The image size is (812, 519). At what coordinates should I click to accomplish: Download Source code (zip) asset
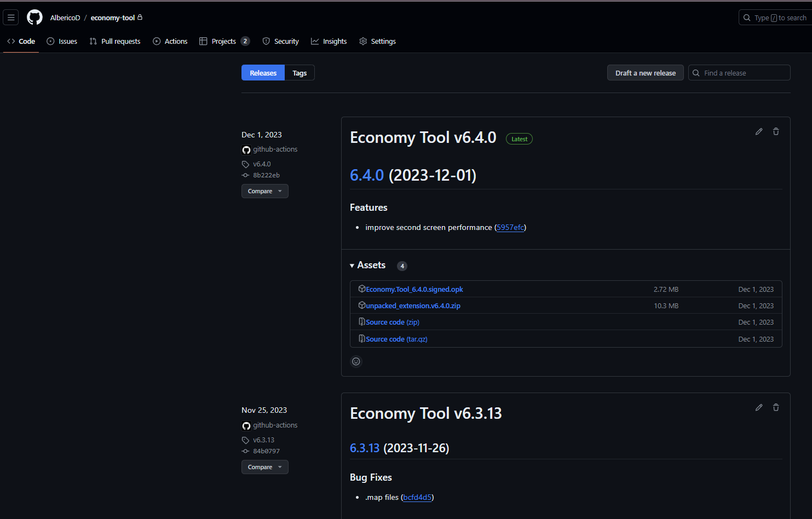pyautogui.click(x=393, y=322)
